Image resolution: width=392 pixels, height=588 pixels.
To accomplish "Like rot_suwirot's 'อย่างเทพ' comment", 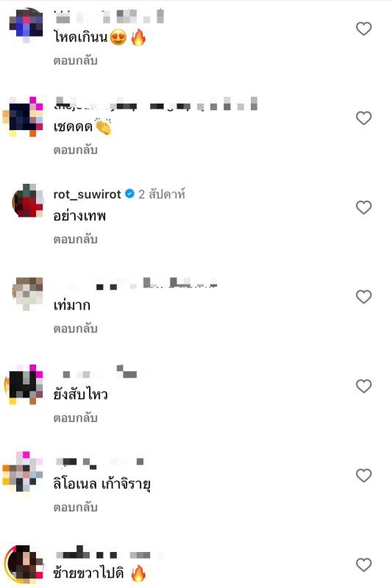I will [363, 207].
